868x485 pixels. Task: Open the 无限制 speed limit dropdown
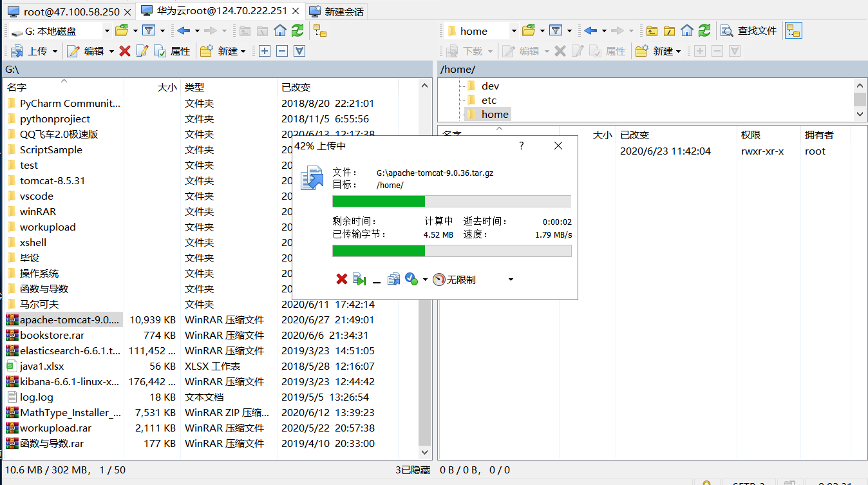click(x=511, y=280)
